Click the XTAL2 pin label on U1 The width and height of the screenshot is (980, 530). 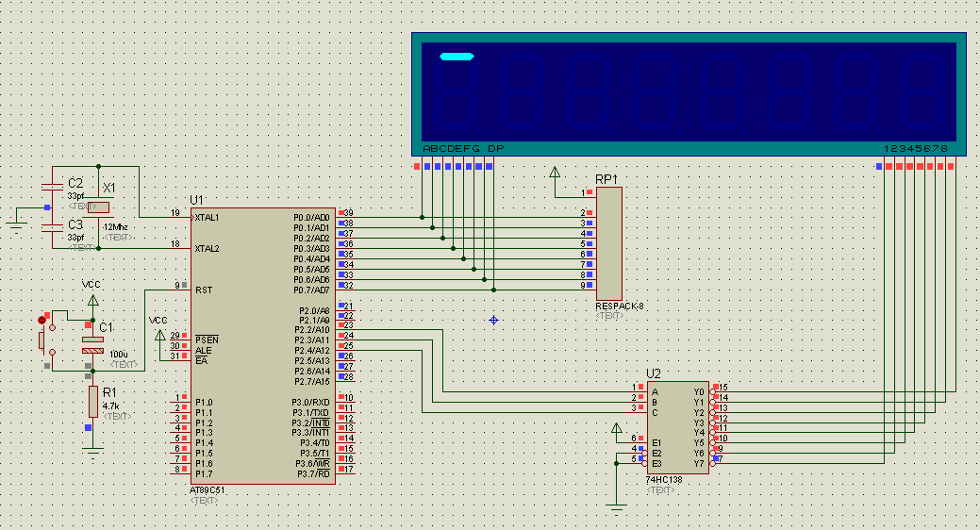[207, 249]
